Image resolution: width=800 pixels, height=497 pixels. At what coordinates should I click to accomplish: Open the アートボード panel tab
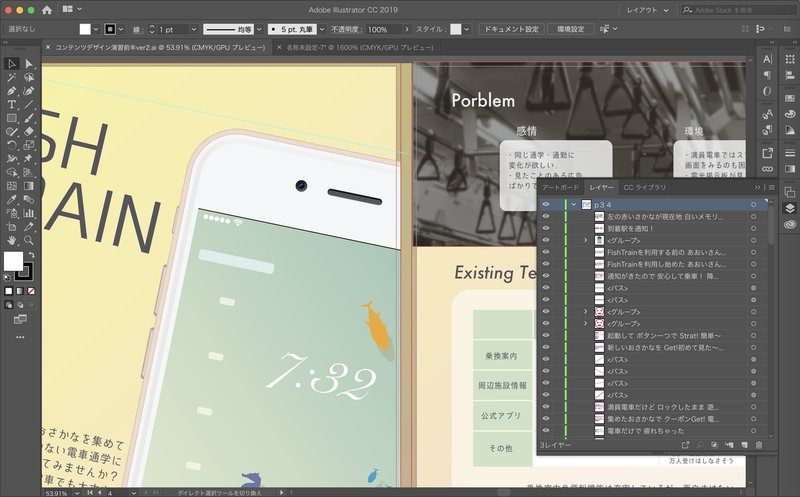(560, 187)
